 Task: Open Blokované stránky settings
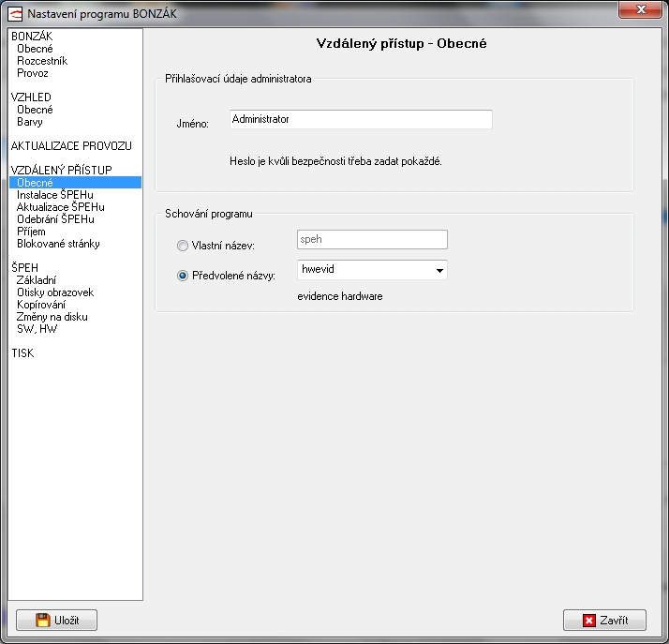pyautogui.click(x=58, y=244)
